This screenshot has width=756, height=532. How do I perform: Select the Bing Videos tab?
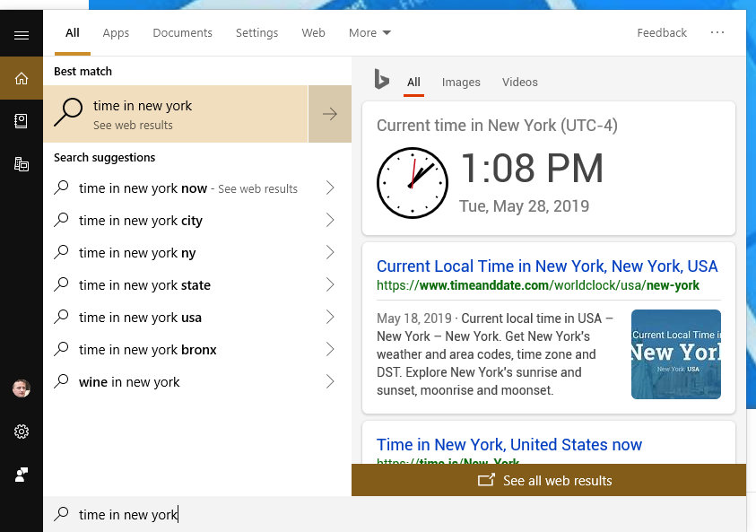[x=520, y=82]
